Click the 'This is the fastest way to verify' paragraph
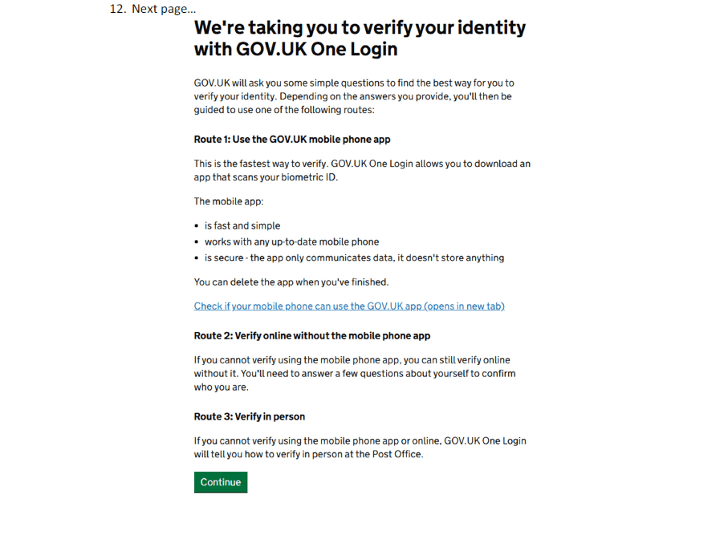The height and width of the screenshot is (560, 728). [362, 170]
